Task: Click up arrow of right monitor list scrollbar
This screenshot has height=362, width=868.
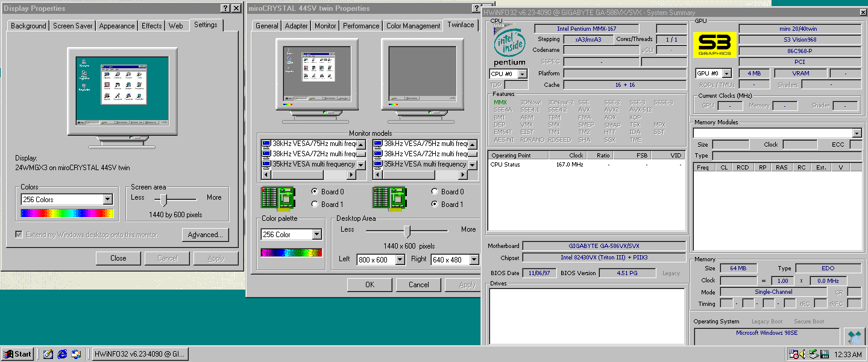Action: [473, 144]
